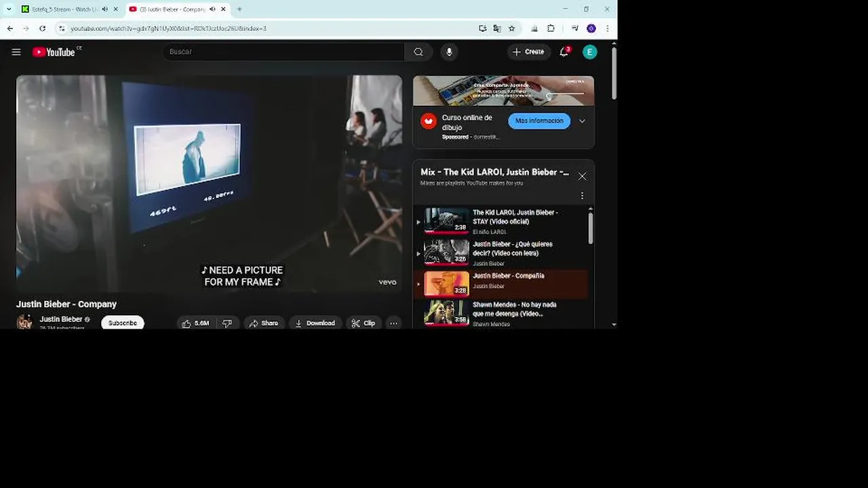The image size is (868, 488).
Task: Open Justin Bieber channel name link
Action: [61, 319]
